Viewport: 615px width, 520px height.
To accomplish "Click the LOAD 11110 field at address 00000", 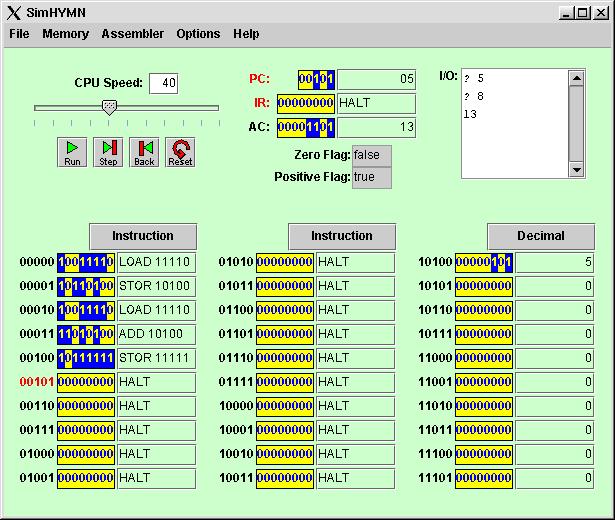I will [x=156, y=262].
